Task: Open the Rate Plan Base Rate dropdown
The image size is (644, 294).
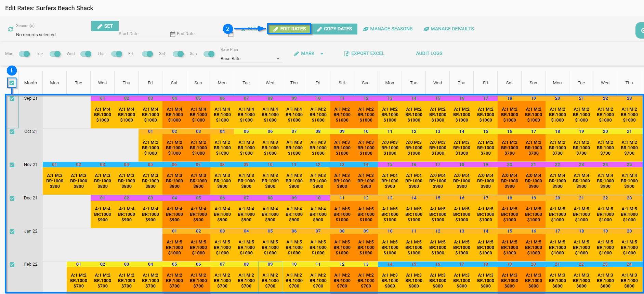Action: point(250,59)
